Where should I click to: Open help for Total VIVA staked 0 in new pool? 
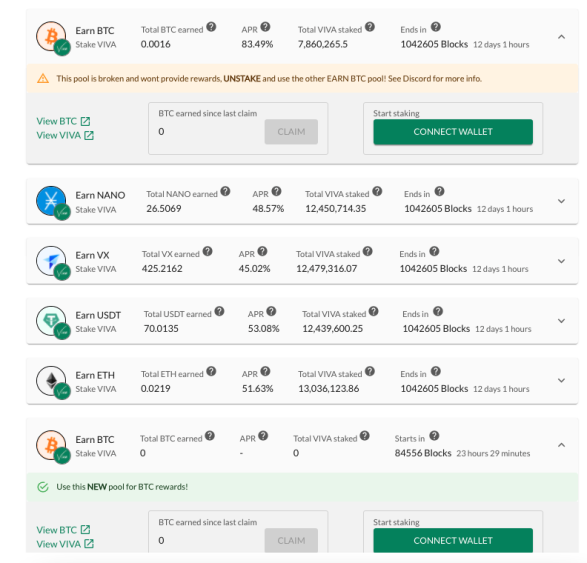click(x=365, y=436)
